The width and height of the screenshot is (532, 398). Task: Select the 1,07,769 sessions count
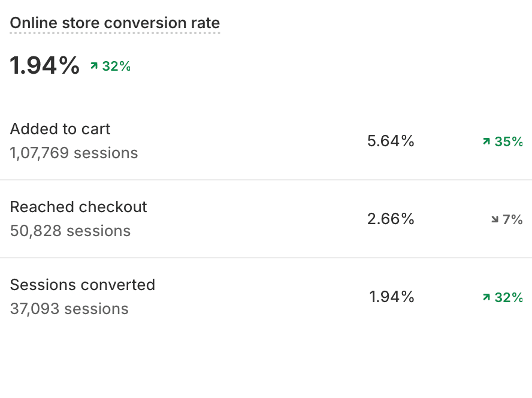[74, 153]
